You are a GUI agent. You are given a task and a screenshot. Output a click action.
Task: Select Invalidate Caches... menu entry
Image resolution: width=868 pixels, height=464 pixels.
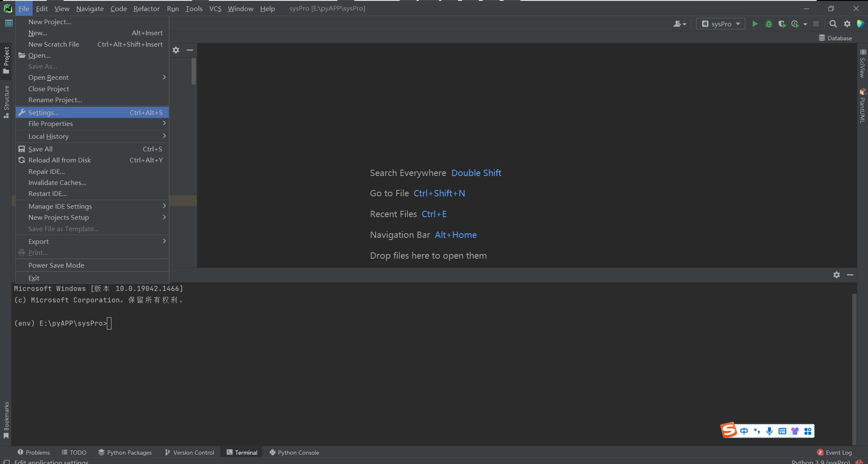pos(57,183)
